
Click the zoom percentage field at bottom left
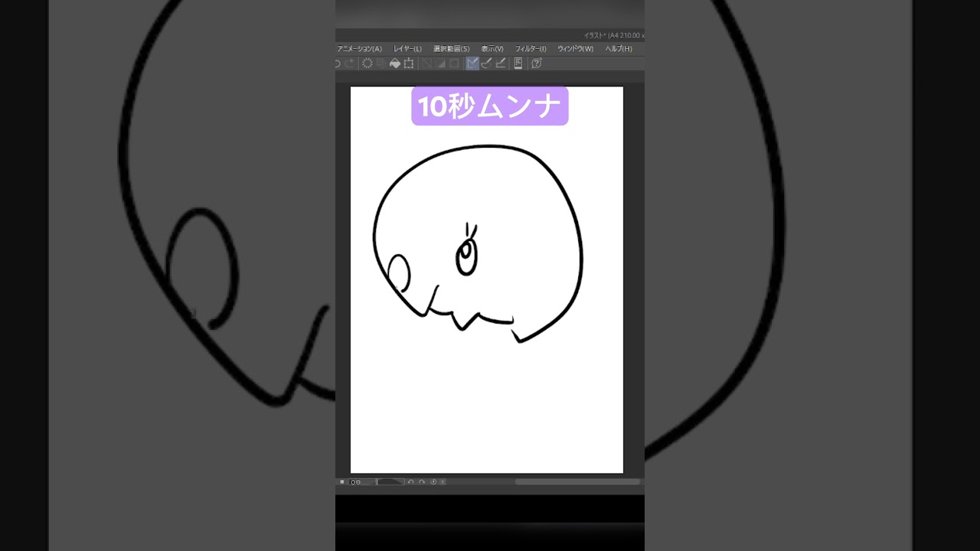click(356, 482)
